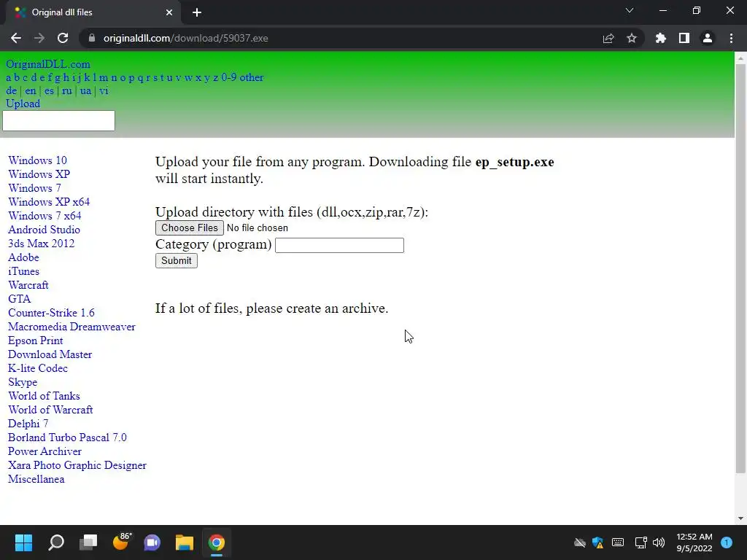
Task: Open File Explorer from taskbar
Action: pyautogui.click(x=185, y=542)
